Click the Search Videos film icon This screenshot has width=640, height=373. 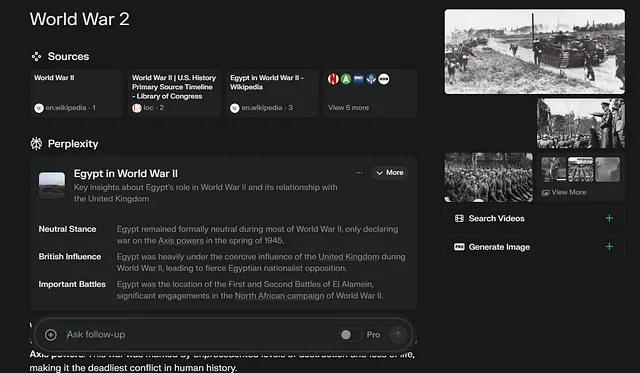point(459,218)
